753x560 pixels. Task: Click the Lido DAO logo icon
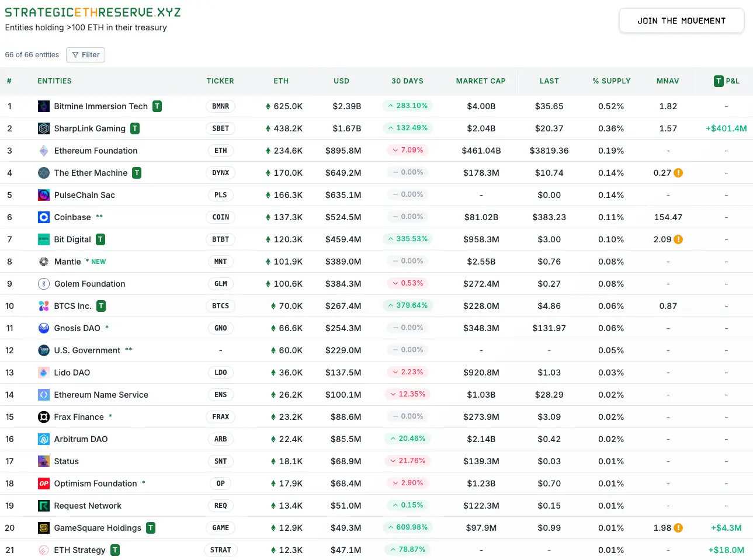pyautogui.click(x=43, y=373)
